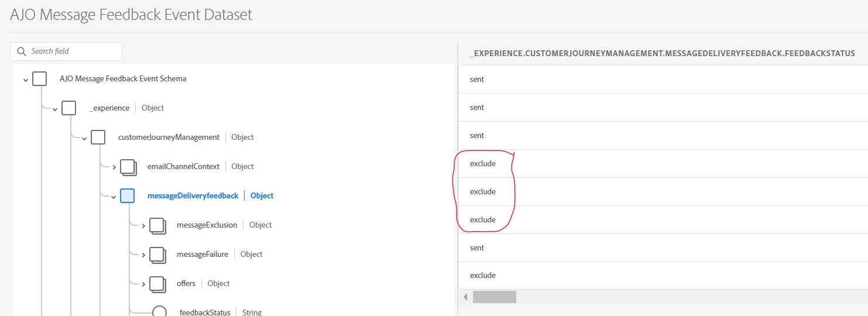
Task: Check the emailChannelContext checkbox
Action: (128, 167)
